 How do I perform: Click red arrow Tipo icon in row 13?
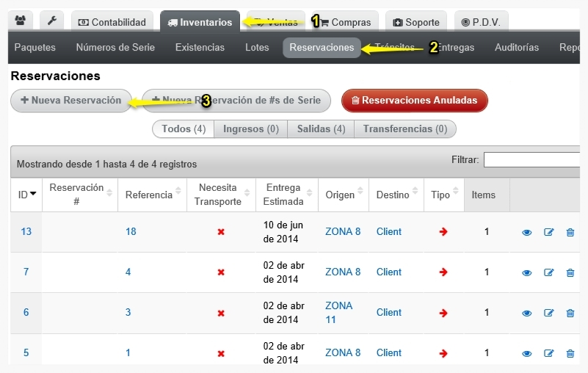pyautogui.click(x=443, y=232)
